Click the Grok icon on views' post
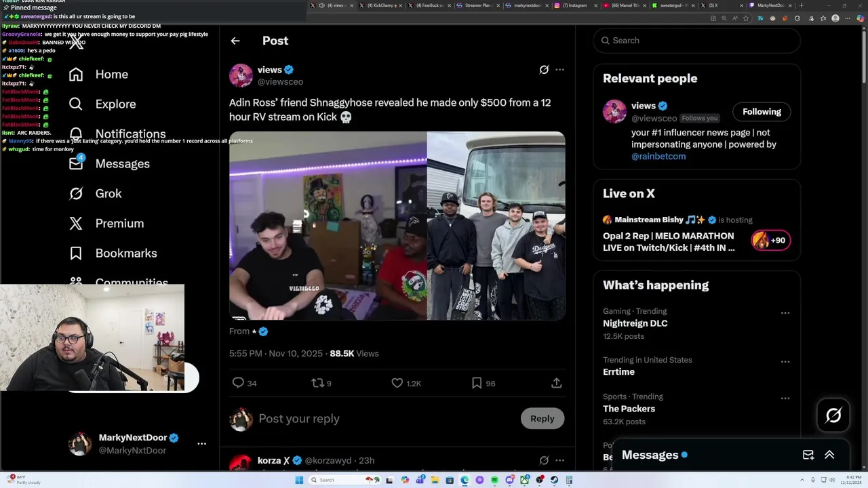The height and width of the screenshot is (488, 868). (x=544, y=70)
